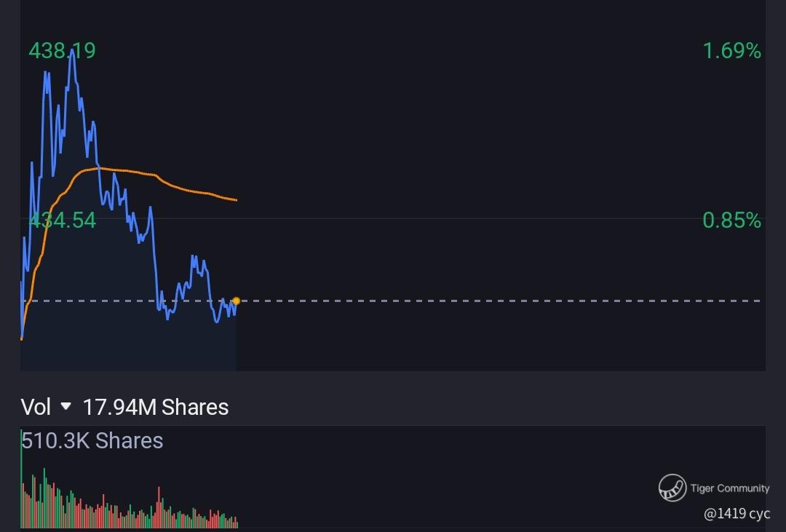Click the Vol label text
Screen dimensions: 786x532
36,407
